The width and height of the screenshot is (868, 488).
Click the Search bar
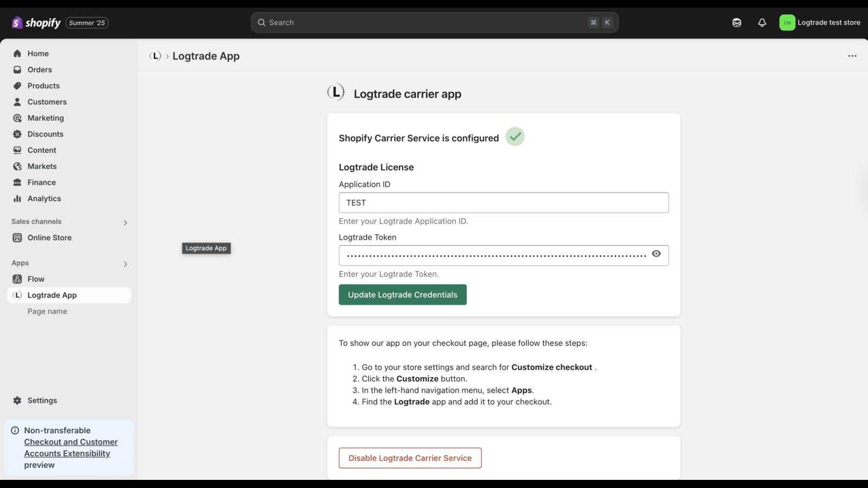(x=435, y=23)
